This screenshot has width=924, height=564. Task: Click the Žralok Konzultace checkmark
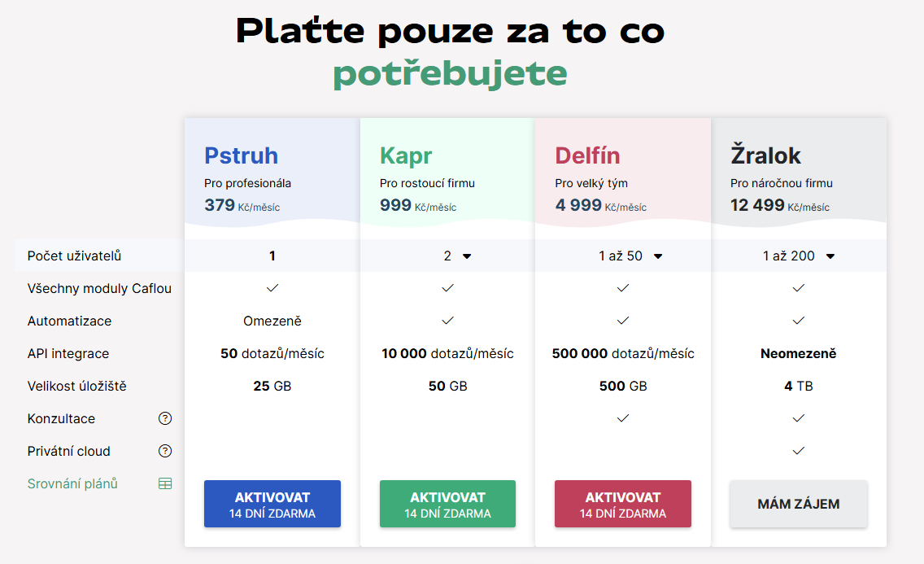(x=799, y=418)
